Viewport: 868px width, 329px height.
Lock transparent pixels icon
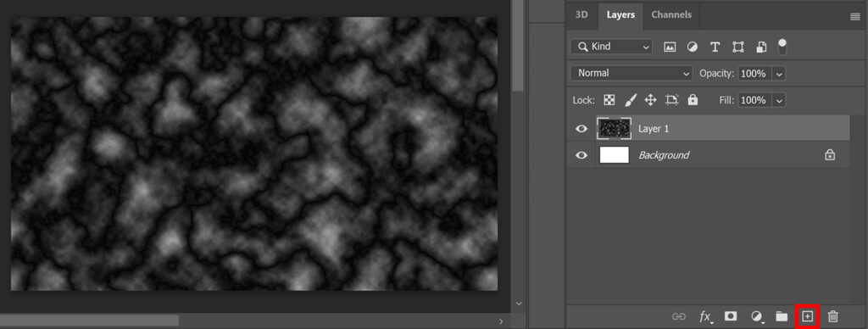(x=609, y=100)
